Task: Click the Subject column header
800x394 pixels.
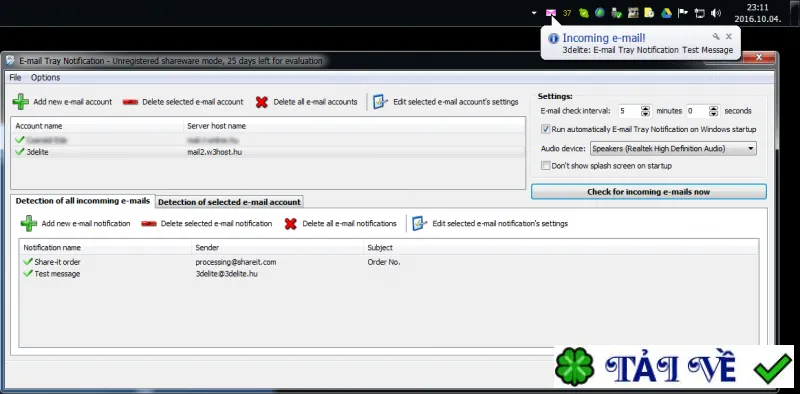Action: point(561,248)
